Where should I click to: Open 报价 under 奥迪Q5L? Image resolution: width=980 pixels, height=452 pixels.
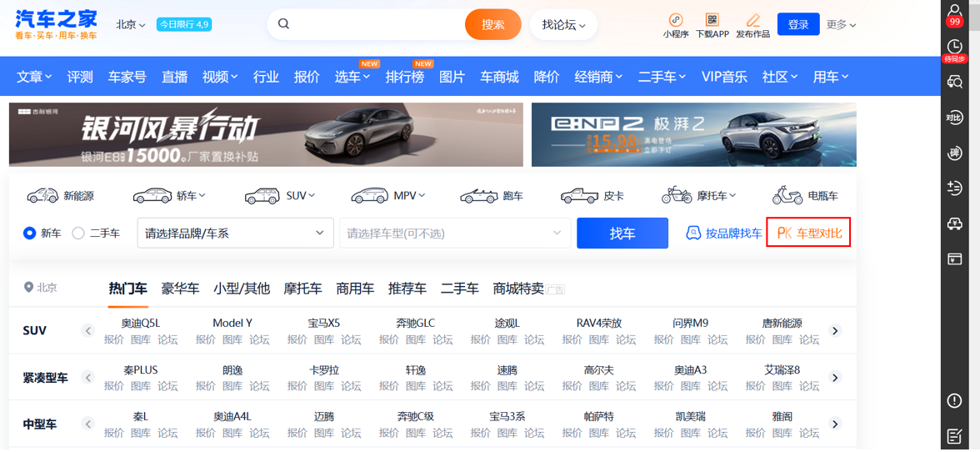[x=113, y=339]
